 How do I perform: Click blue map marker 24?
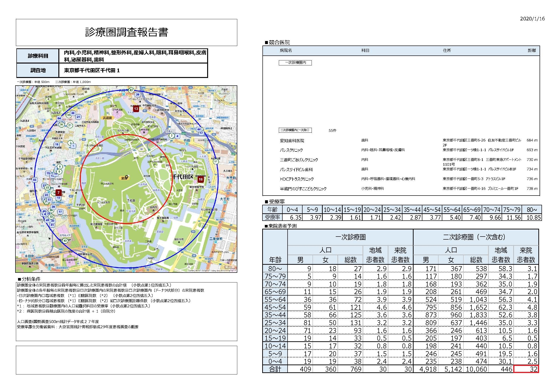point(78,117)
